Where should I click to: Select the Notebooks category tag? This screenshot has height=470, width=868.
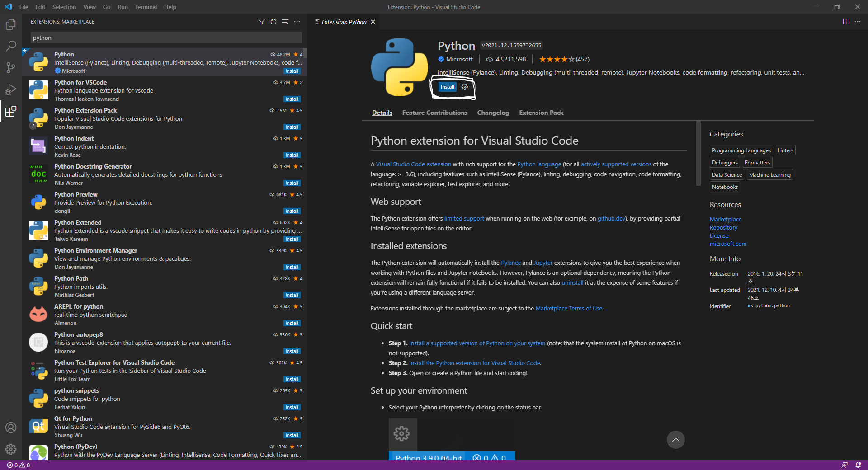[x=725, y=187]
